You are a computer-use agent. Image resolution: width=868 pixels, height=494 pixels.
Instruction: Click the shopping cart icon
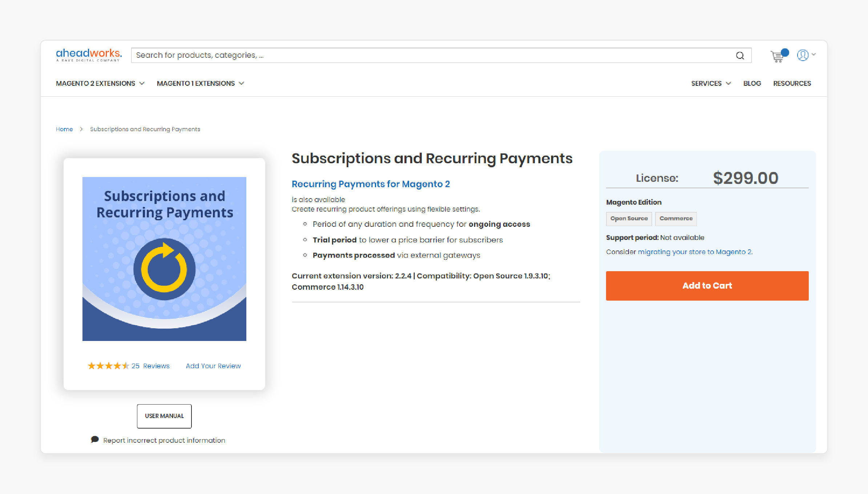pyautogui.click(x=778, y=55)
